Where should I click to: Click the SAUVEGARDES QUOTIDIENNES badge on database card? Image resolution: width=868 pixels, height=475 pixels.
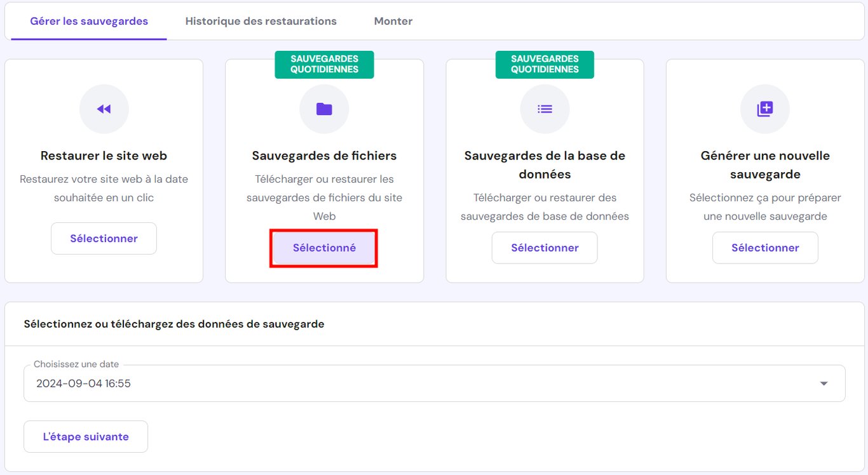[x=545, y=64]
